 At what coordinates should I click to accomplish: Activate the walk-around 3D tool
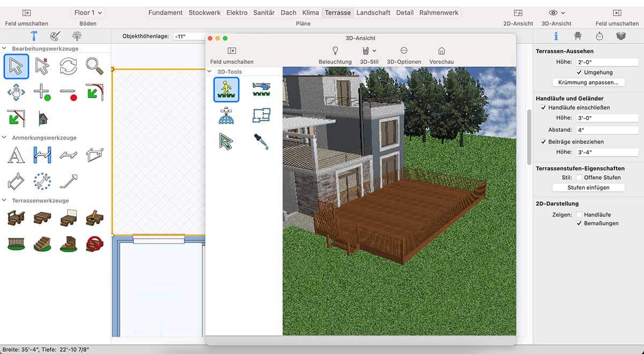pyautogui.click(x=226, y=90)
